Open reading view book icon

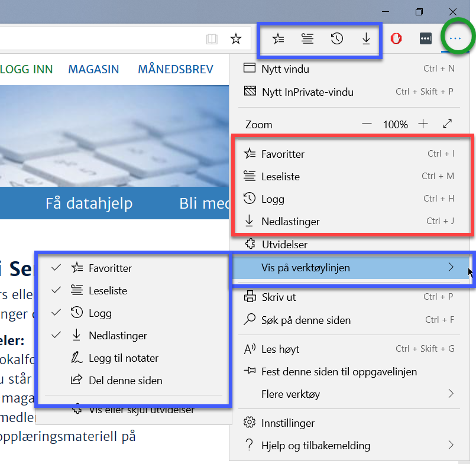click(x=212, y=39)
